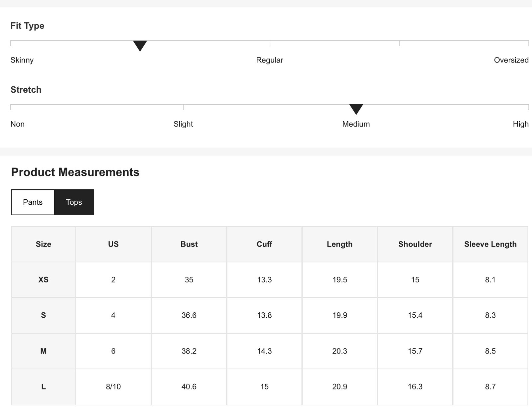532x418 pixels.
Task: Click the Cuff column header
Action: 264,244
